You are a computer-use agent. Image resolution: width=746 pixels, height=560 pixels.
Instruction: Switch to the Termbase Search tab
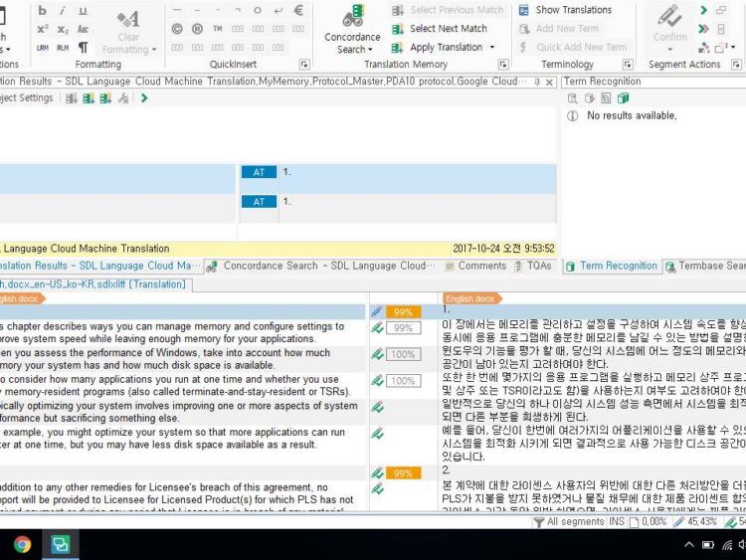pos(704,266)
